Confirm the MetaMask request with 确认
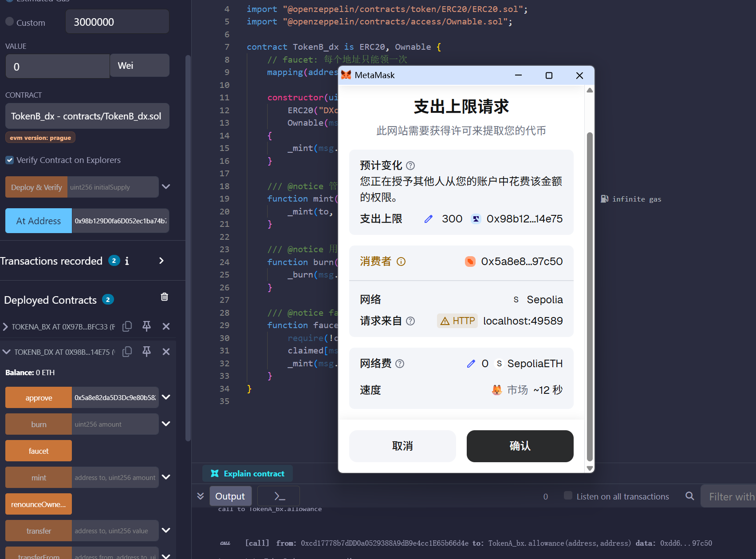 click(x=520, y=446)
